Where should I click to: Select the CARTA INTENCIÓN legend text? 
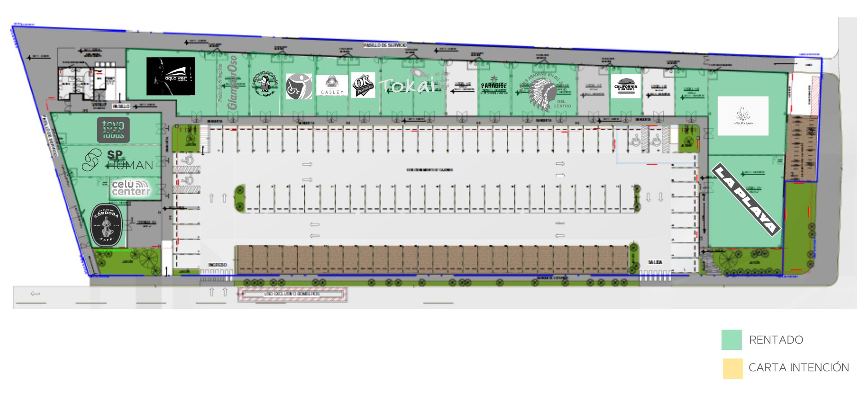[799, 368]
